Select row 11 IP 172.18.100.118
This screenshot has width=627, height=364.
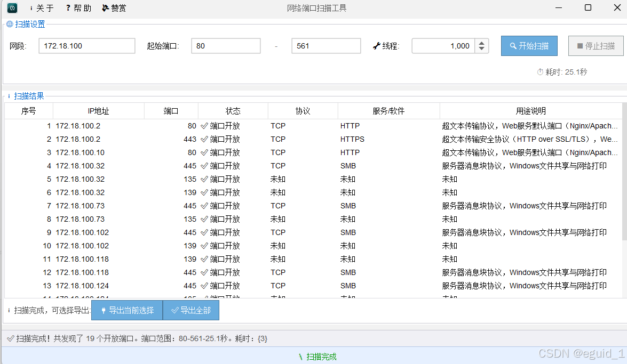(x=82, y=259)
